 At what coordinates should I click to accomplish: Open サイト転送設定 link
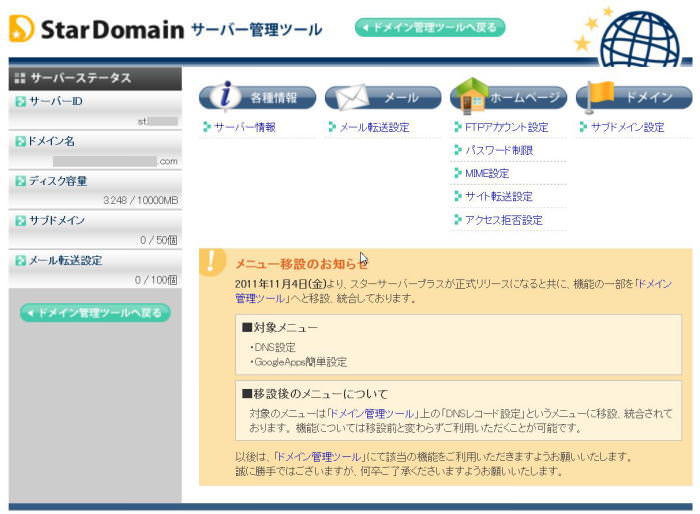[499, 196]
